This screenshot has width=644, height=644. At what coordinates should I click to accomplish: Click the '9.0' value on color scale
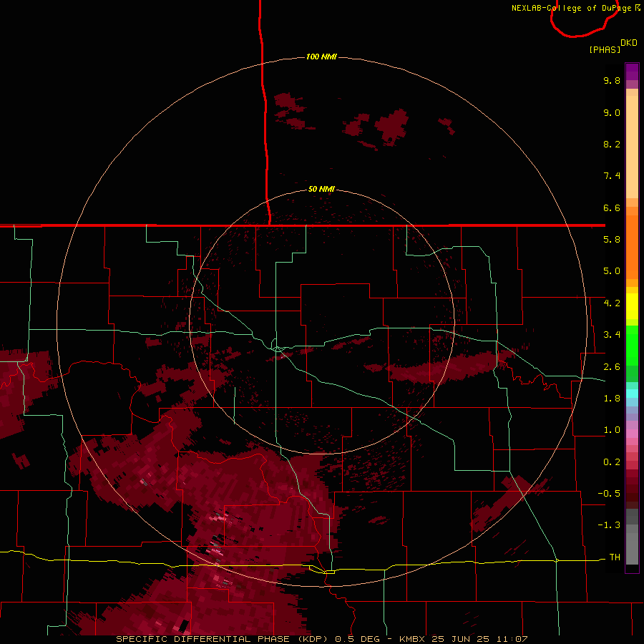(612, 112)
